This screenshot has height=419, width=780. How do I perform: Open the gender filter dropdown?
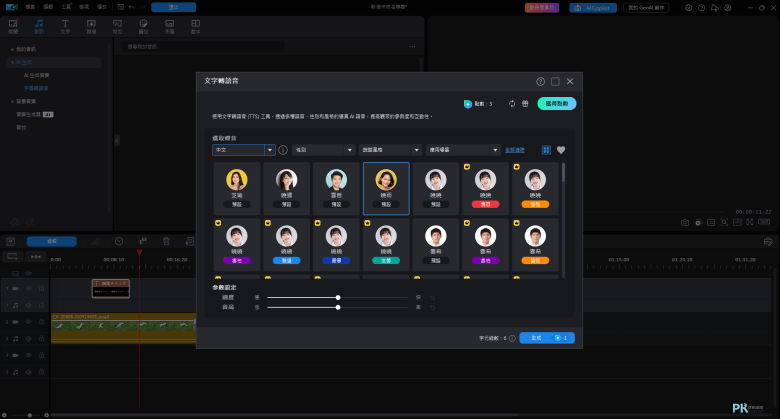click(x=323, y=150)
